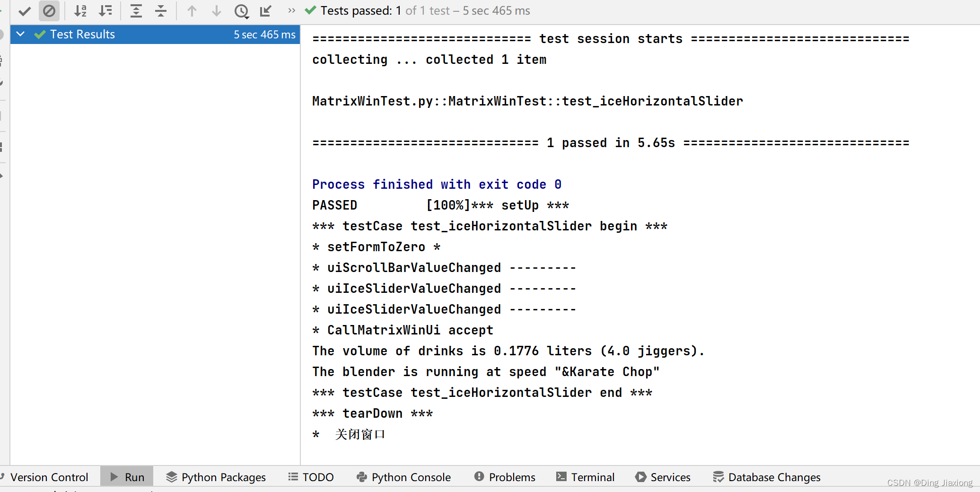980x492 pixels.
Task: Click the 'volume of drinks is 0.1776 liters' line
Action: pyautogui.click(x=508, y=351)
